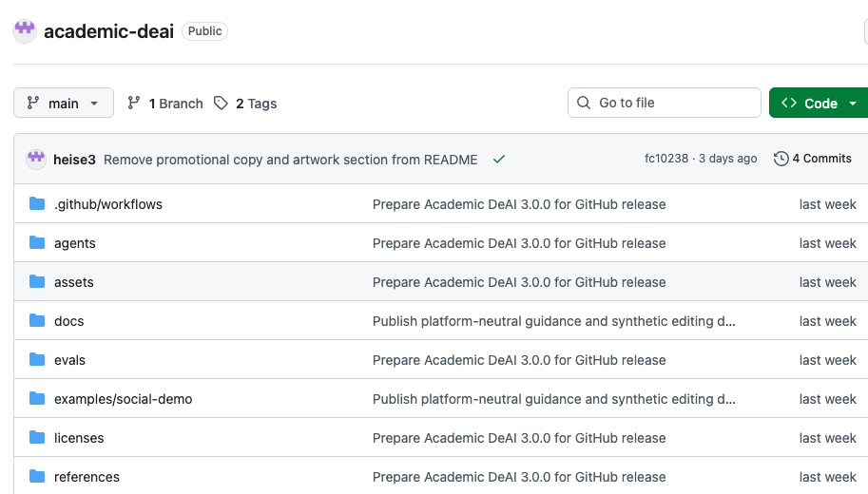Open the latest commit message about README
Screen dimensions: 868x494
click(291, 160)
